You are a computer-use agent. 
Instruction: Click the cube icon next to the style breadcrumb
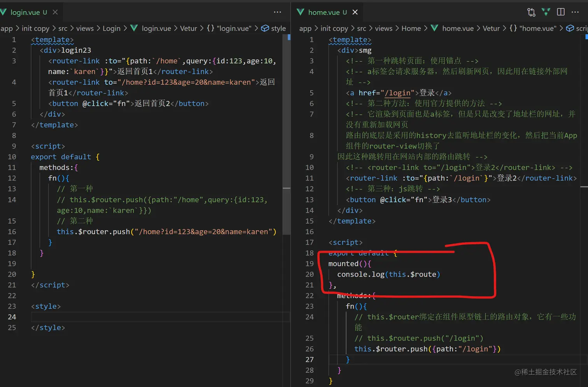point(265,28)
